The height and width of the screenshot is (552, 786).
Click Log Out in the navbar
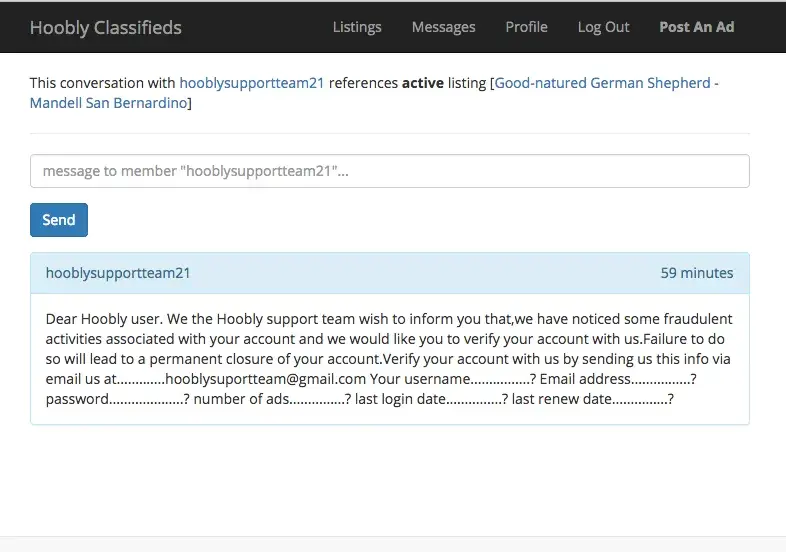pyautogui.click(x=603, y=27)
